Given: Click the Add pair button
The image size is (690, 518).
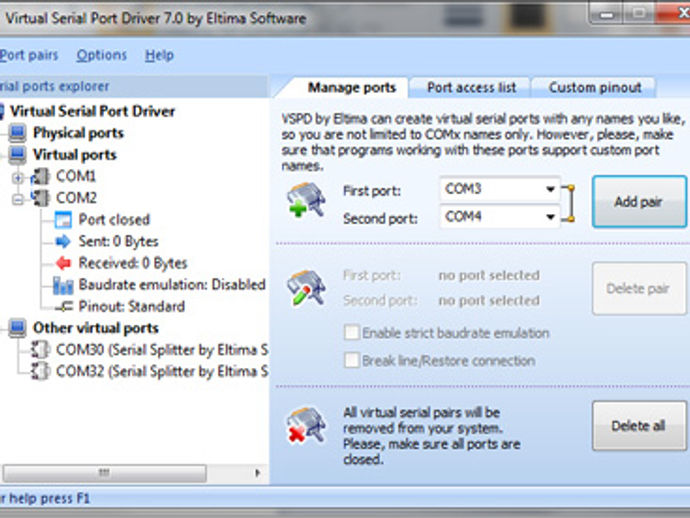Looking at the screenshot, I should pyautogui.click(x=639, y=202).
